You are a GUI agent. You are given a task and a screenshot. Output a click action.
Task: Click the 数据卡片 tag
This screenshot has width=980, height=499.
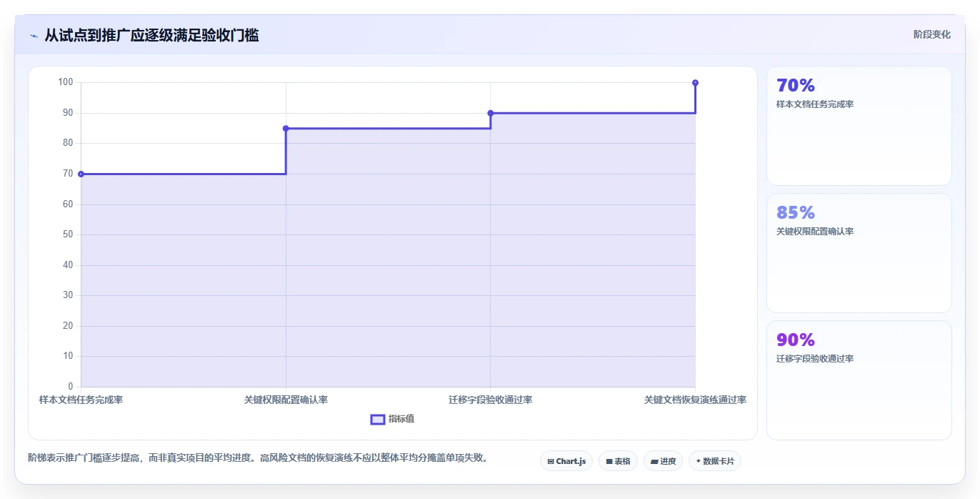(715, 461)
